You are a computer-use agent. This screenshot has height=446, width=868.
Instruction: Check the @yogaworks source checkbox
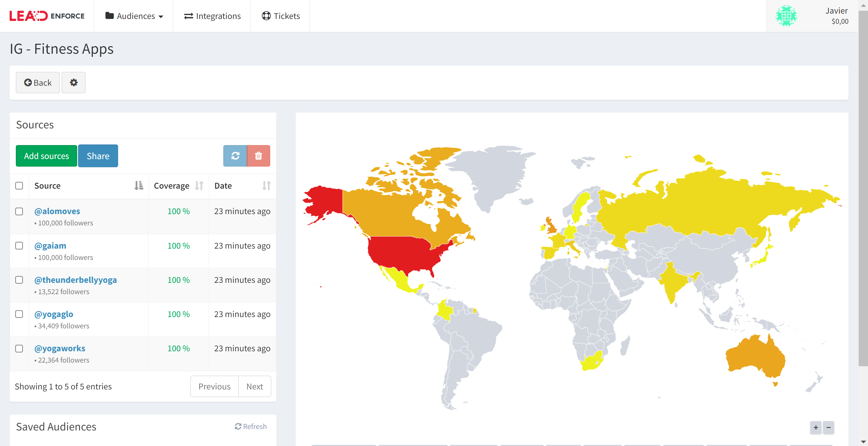click(19, 349)
